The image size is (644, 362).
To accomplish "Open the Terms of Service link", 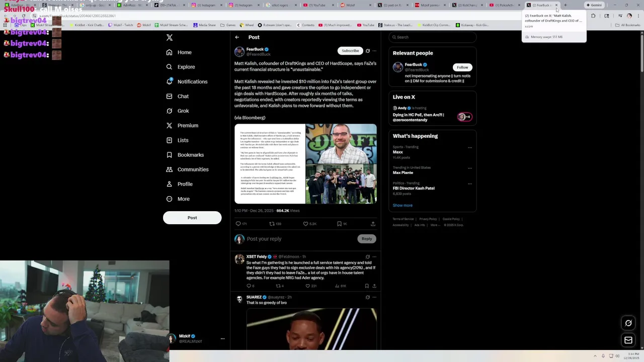I will tap(403, 219).
